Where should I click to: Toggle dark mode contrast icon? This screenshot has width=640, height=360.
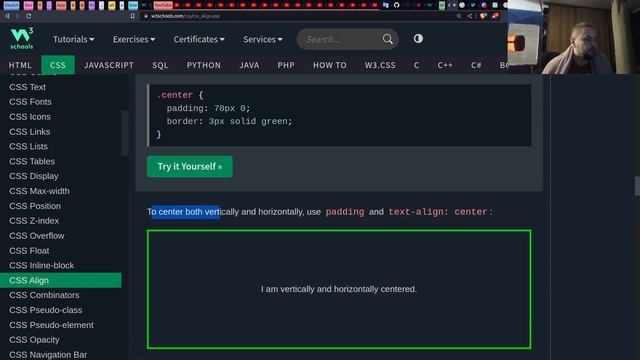418,39
